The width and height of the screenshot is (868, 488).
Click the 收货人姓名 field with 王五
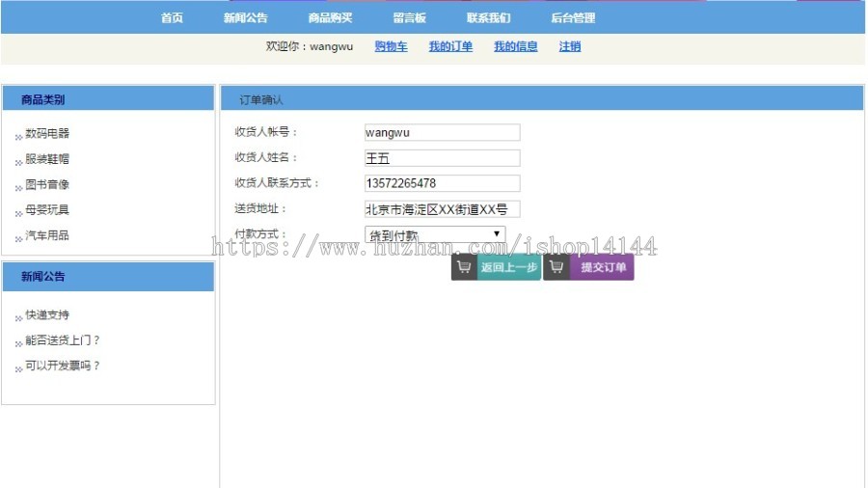443,158
